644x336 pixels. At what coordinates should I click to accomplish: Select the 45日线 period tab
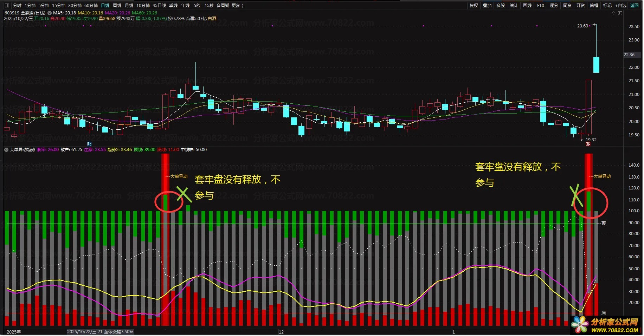coord(159,6)
